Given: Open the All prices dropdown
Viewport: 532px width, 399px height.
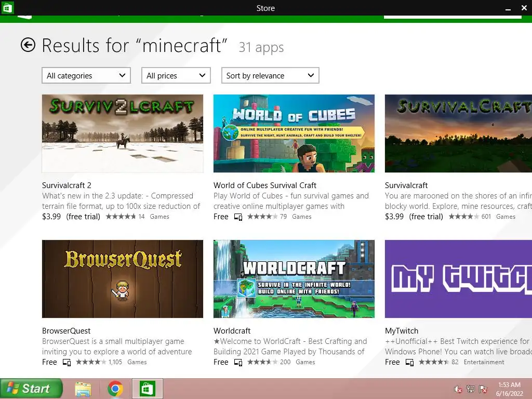Looking at the screenshot, I should click(x=176, y=75).
